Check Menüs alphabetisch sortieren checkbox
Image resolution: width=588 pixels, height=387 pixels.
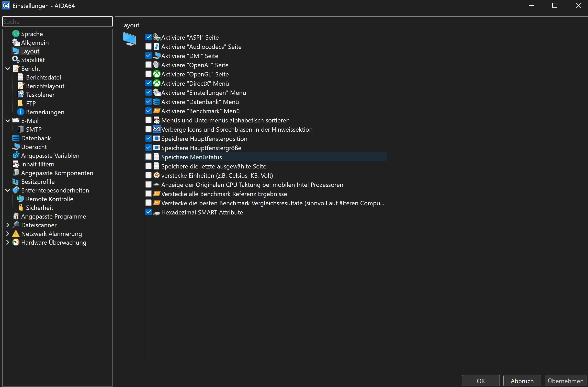(x=149, y=120)
